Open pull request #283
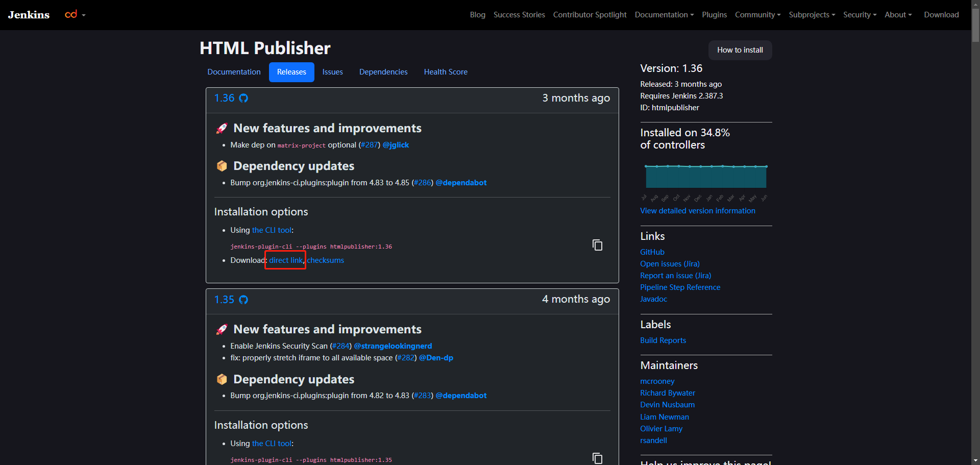The height and width of the screenshot is (465, 980). click(423, 396)
